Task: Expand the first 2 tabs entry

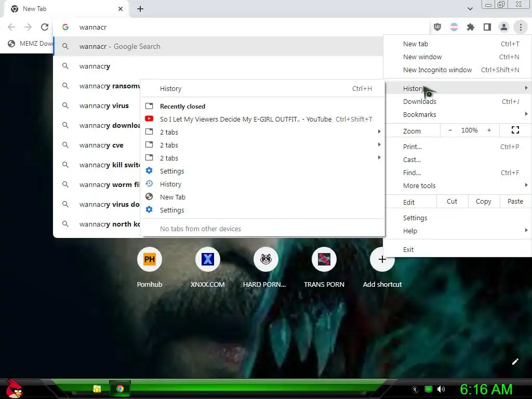Action: pos(262,132)
